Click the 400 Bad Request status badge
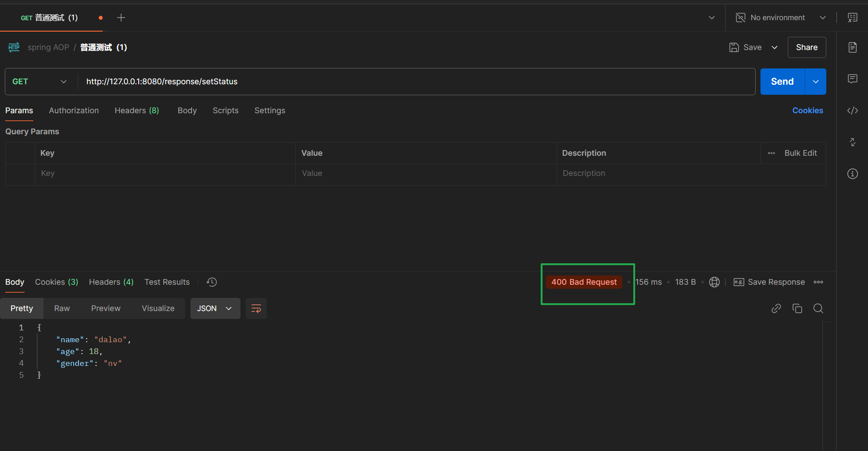Image resolution: width=868 pixels, height=451 pixels. 584,282
